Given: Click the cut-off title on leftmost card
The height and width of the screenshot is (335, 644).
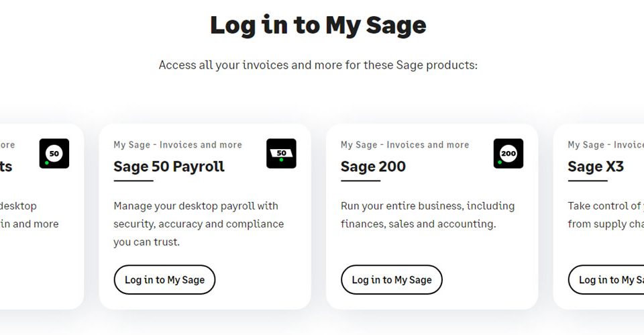Looking at the screenshot, I should [x=6, y=166].
